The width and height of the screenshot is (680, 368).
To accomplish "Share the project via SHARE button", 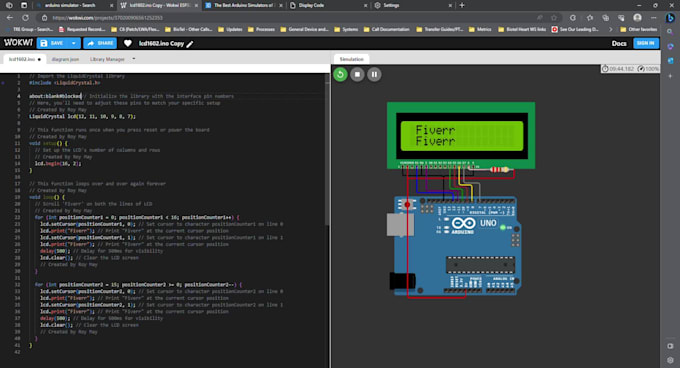I will (100, 43).
